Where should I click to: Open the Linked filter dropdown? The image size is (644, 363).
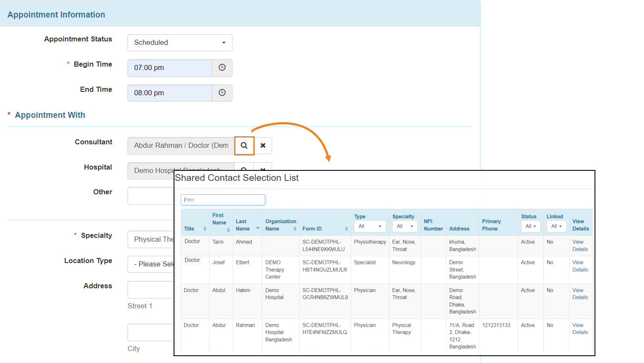(557, 226)
